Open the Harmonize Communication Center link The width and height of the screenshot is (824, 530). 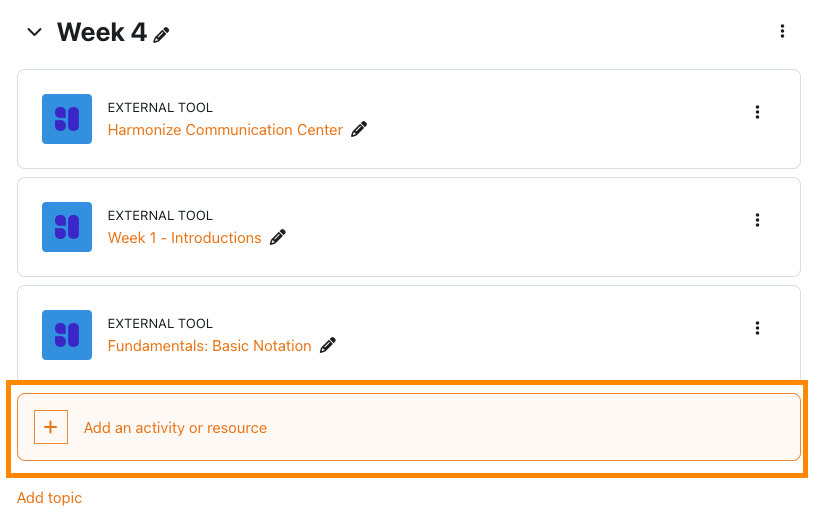click(x=225, y=130)
